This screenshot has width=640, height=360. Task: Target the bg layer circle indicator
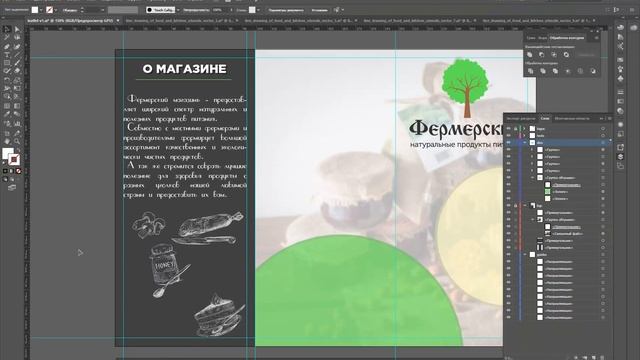[603, 205]
